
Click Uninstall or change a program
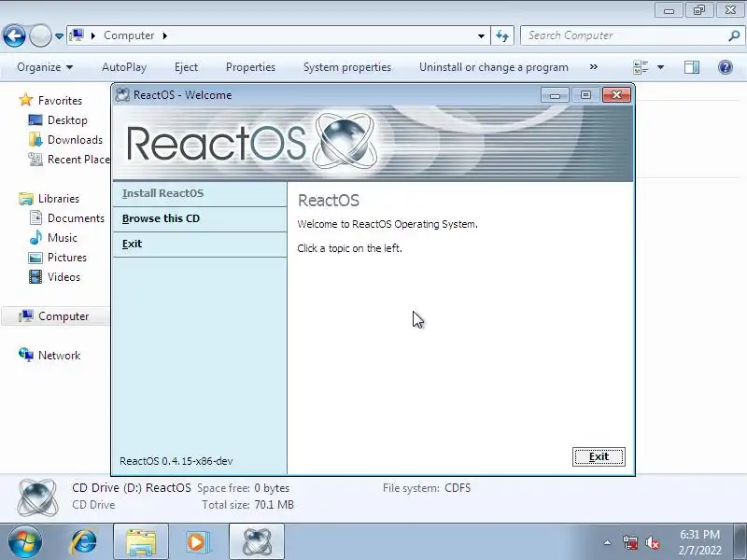click(x=494, y=67)
